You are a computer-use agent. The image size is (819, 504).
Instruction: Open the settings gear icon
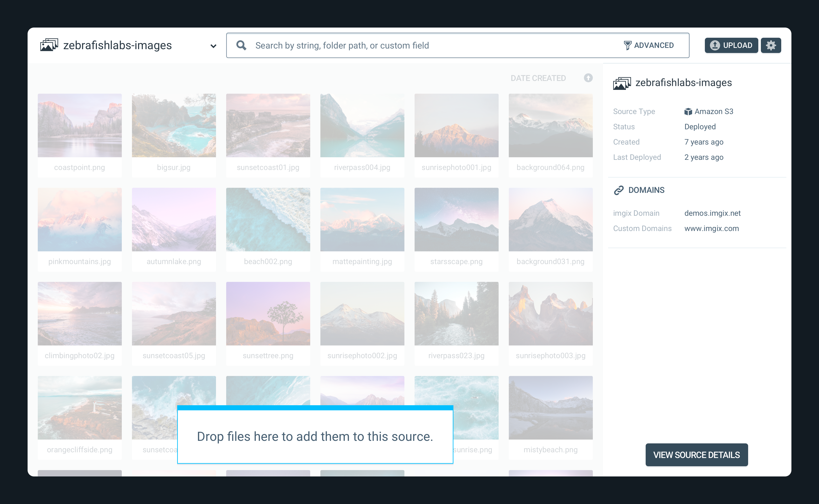(x=771, y=45)
